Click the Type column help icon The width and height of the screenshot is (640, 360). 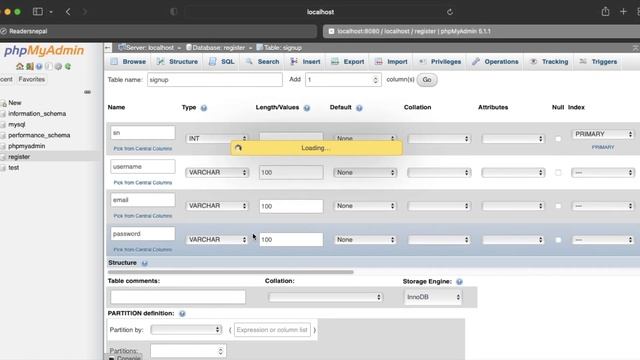pos(204,108)
